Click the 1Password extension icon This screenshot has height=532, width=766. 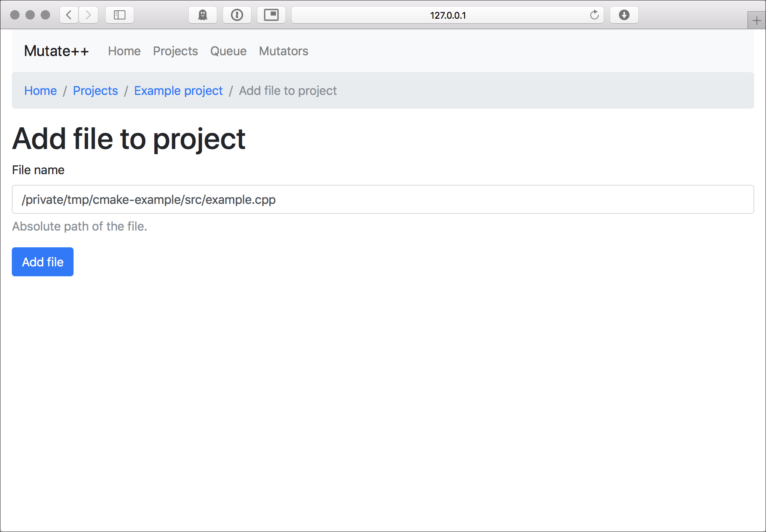[237, 15]
